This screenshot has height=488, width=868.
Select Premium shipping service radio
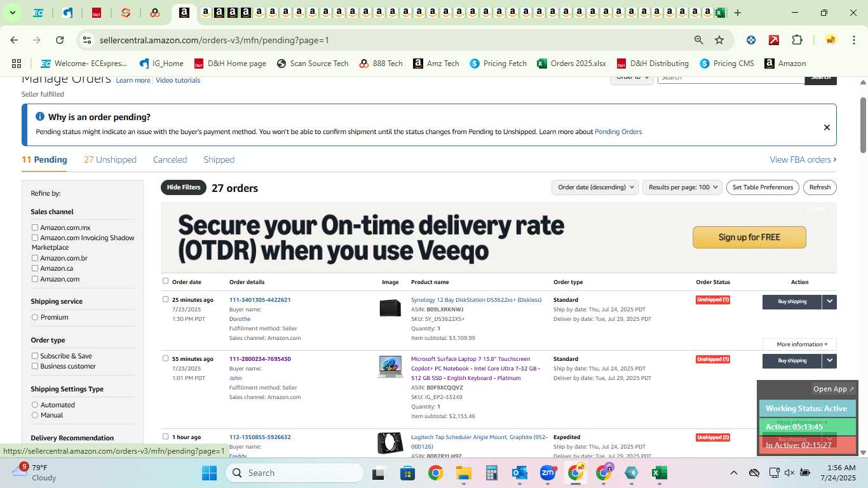(35, 317)
